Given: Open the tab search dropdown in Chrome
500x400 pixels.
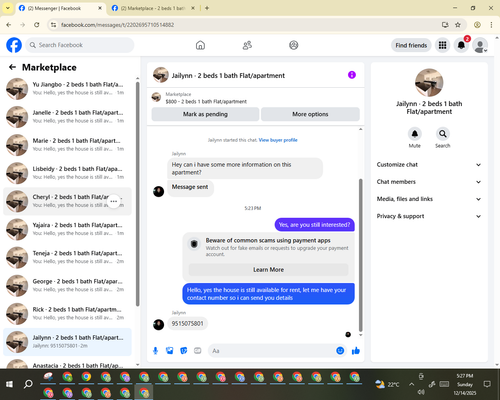Looking at the screenshot, I should [8, 8].
